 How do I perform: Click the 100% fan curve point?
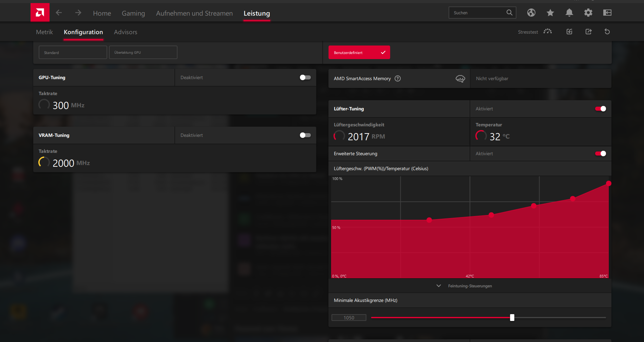(x=608, y=183)
